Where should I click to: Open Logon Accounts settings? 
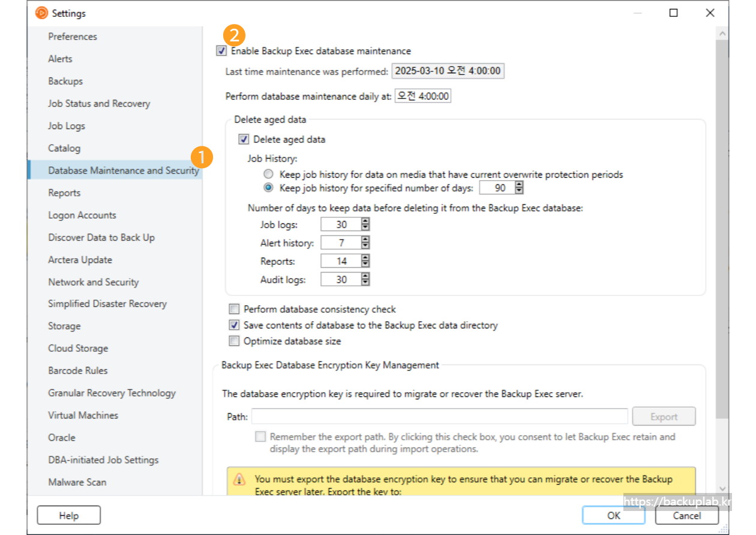[x=82, y=215]
